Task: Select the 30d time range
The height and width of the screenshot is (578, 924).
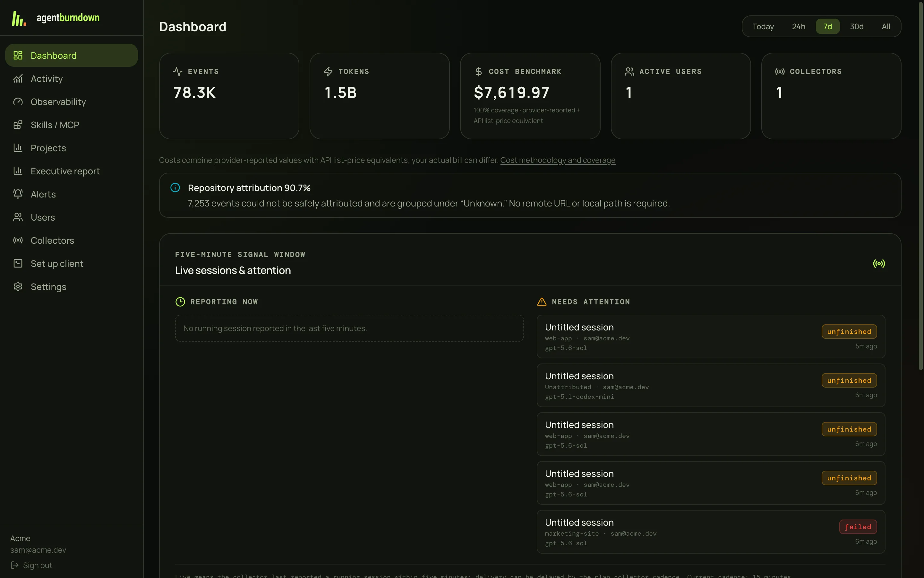Action: tap(856, 26)
